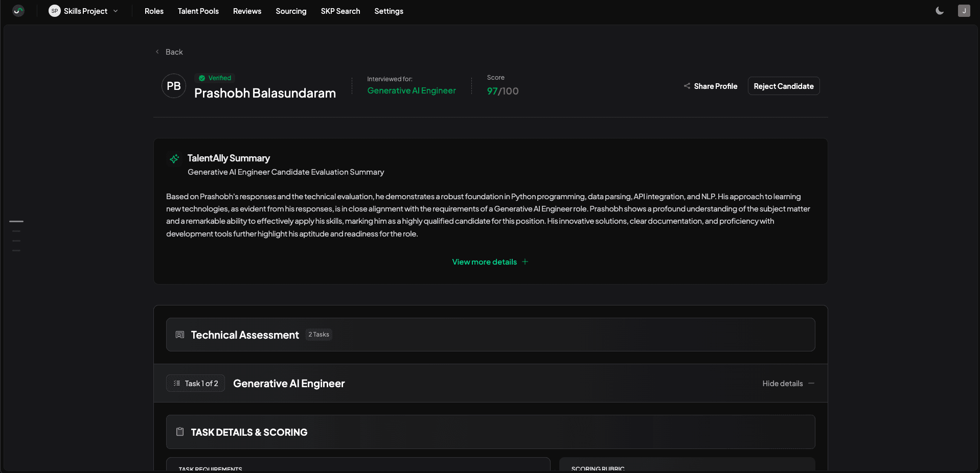Click the Technical Assessment icon

coord(180,335)
